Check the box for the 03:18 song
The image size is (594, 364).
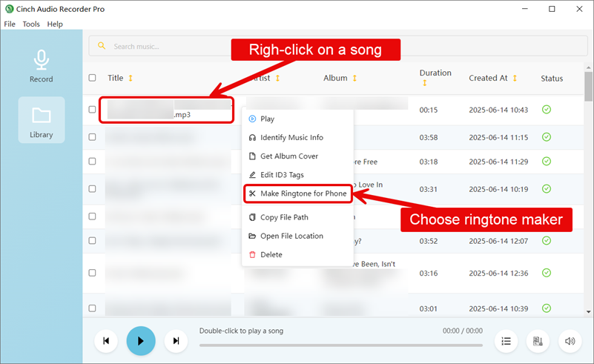click(92, 162)
